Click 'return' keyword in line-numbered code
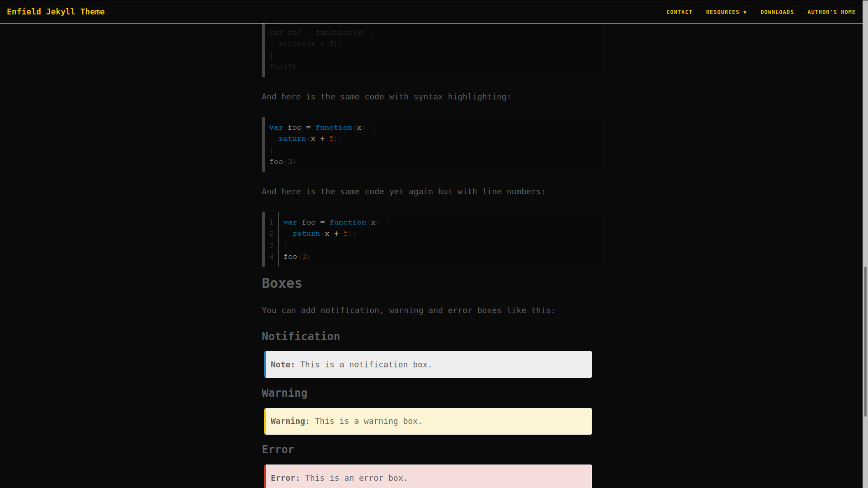Image resolution: width=868 pixels, height=488 pixels. [306, 234]
